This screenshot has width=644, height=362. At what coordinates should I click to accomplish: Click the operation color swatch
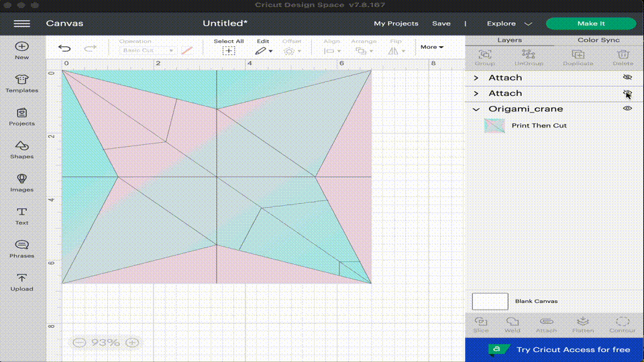[x=187, y=50]
